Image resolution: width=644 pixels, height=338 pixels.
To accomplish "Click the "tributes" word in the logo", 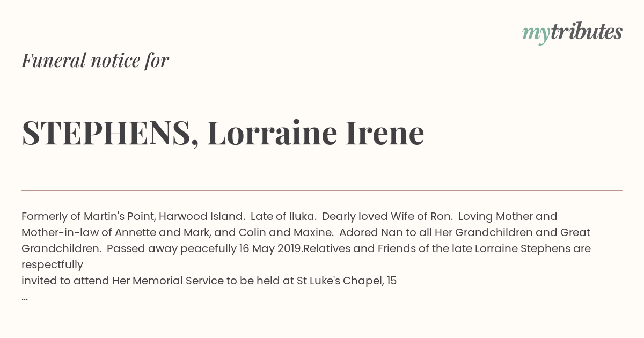I will 586,32.
